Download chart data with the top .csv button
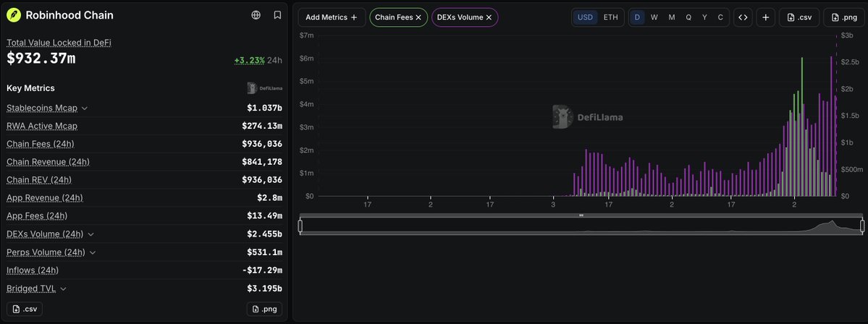Image resolution: width=868 pixels, height=324 pixels. pos(799,17)
